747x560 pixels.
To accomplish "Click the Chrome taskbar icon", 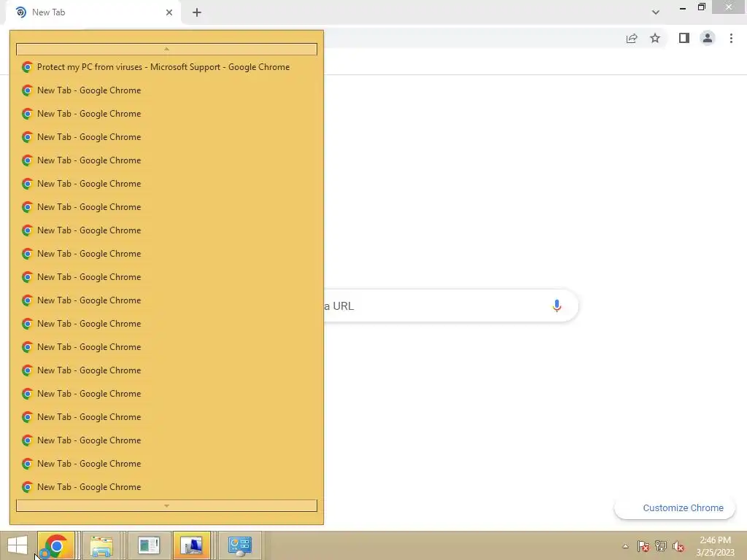I will 56,545.
